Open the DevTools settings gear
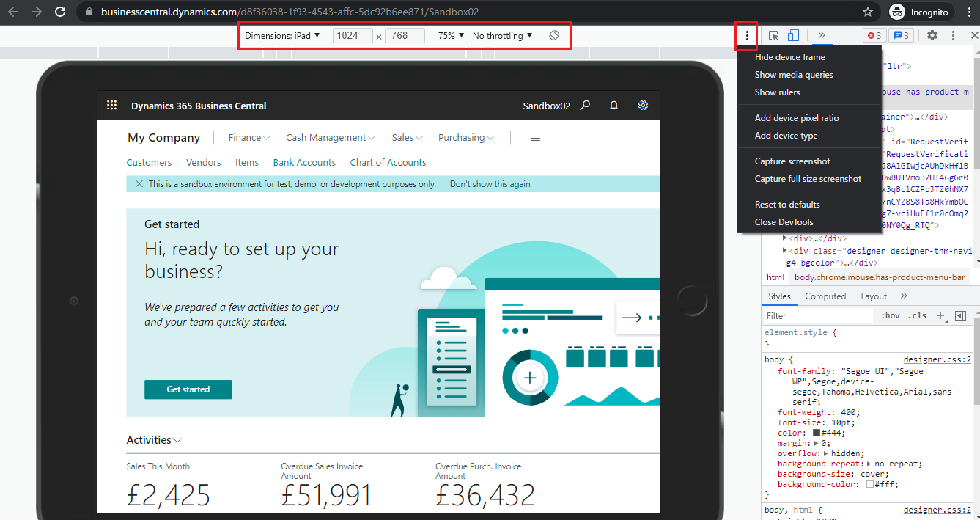This screenshot has width=980, height=520. pyautogui.click(x=932, y=34)
